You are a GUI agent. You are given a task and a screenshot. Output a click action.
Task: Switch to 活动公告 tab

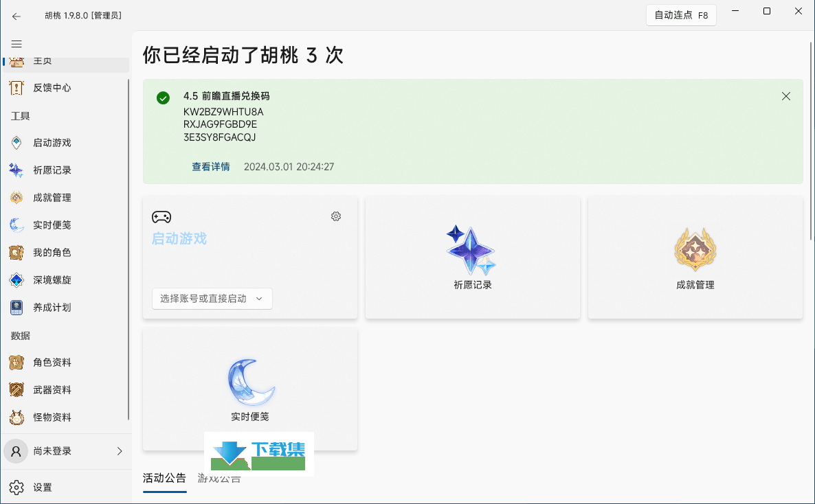164,479
